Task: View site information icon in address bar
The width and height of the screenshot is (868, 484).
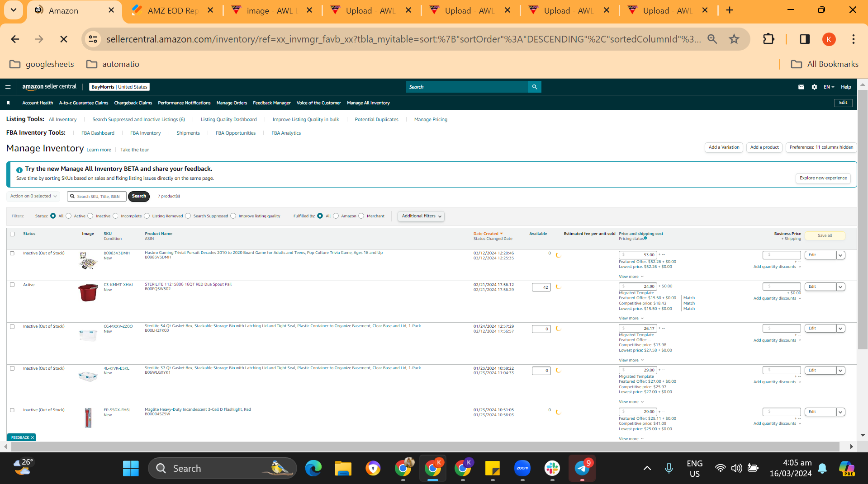Action: [93, 39]
